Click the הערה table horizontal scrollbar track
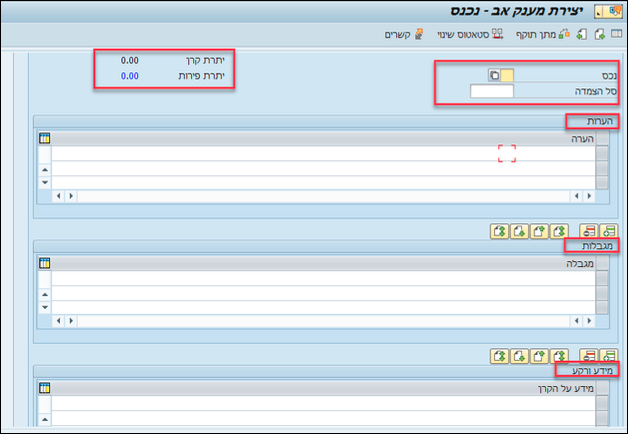This screenshot has height=436, width=630. pos(324,196)
